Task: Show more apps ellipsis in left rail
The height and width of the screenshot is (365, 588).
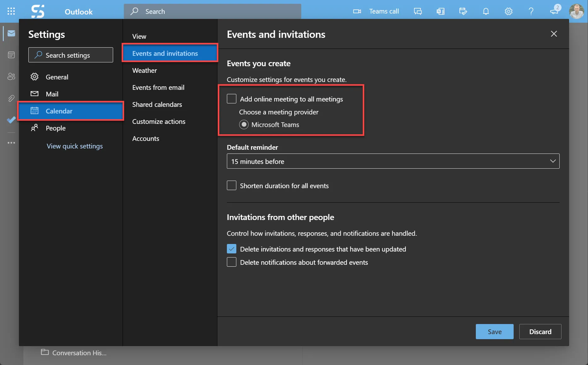Action: click(11, 143)
